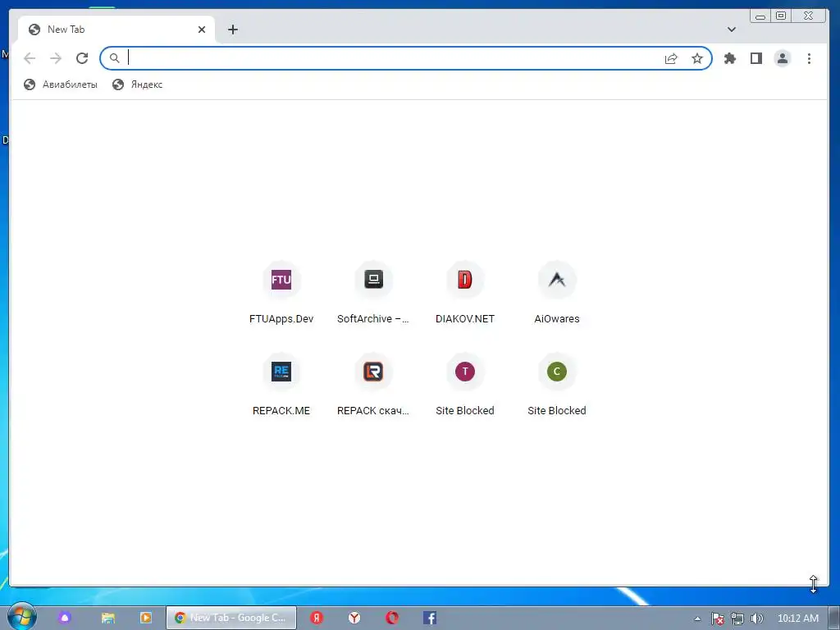Open the Site Blocked tile with T icon
This screenshot has width=840, height=630.
click(x=465, y=386)
